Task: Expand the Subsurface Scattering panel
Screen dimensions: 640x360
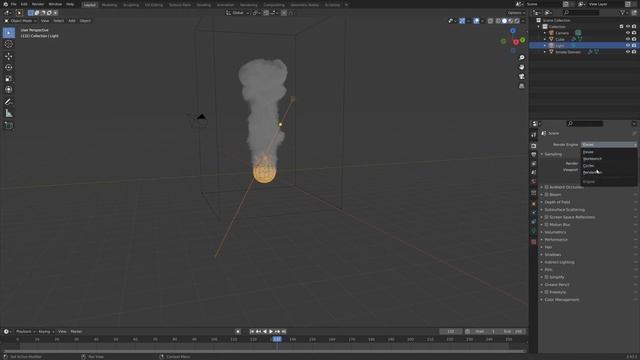Action: coord(564,210)
